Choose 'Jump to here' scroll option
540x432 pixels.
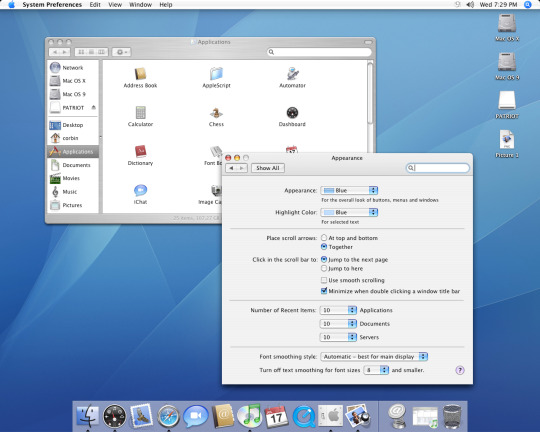(324, 268)
